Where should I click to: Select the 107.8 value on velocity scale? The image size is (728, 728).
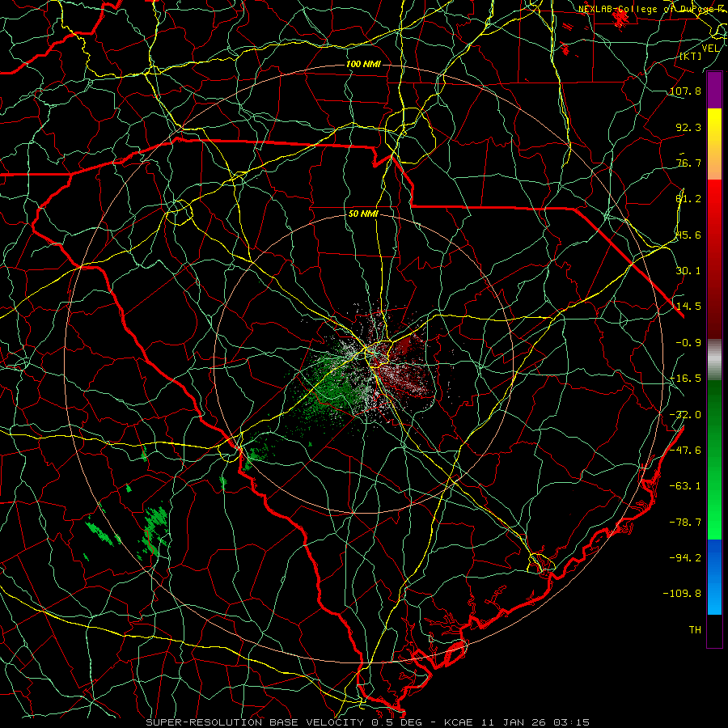click(685, 91)
